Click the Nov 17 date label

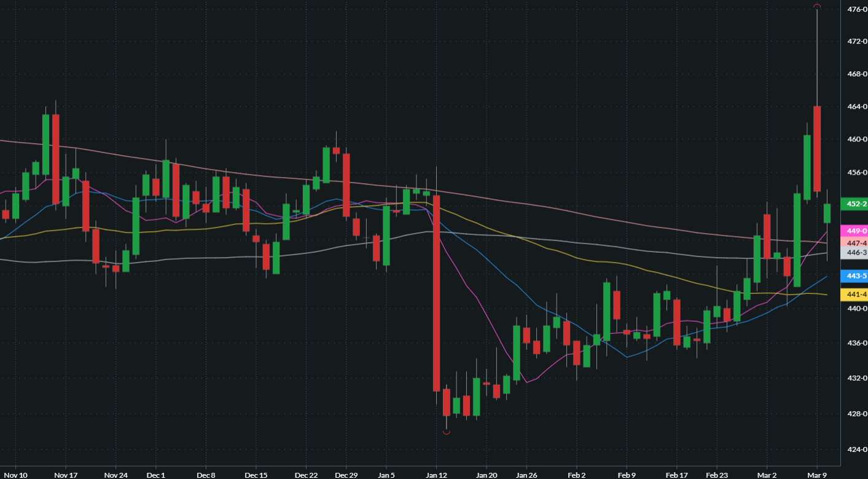coord(66,475)
